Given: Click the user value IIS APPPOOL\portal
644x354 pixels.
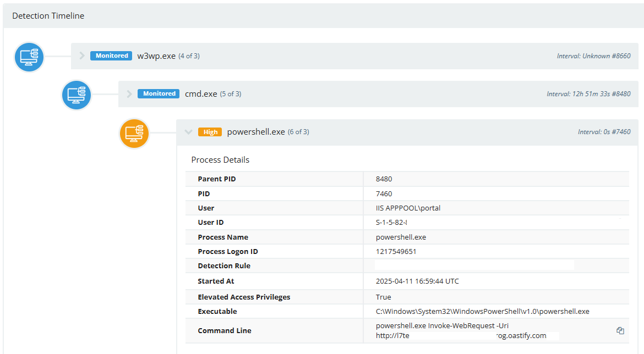Looking at the screenshot, I should tap(408, 208).
